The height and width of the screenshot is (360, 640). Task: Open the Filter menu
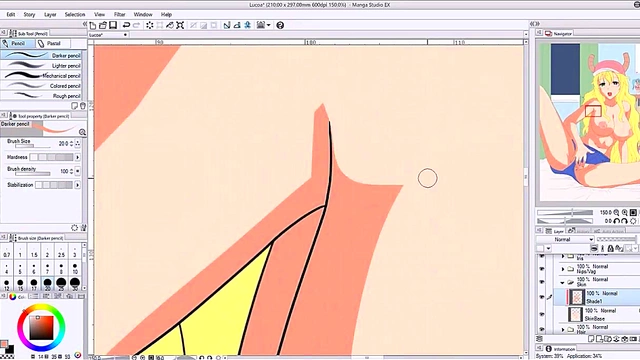(x=120, y=14)
